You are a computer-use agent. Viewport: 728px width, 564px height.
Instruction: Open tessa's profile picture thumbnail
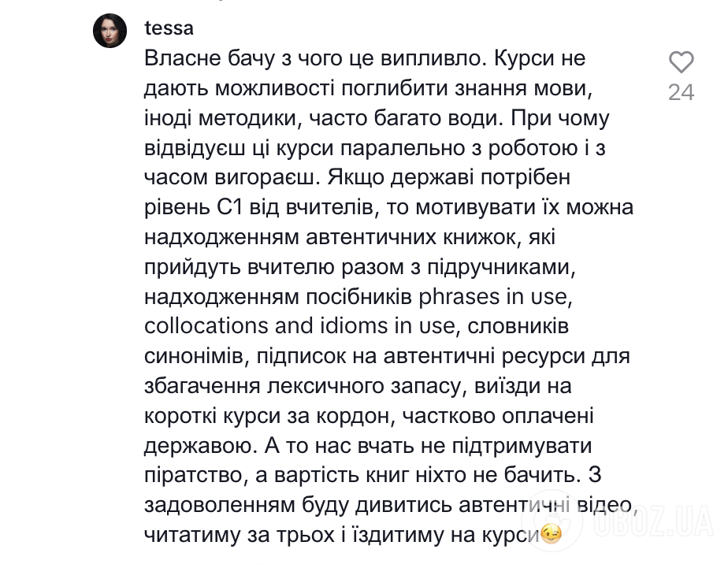tap(110, 31)
